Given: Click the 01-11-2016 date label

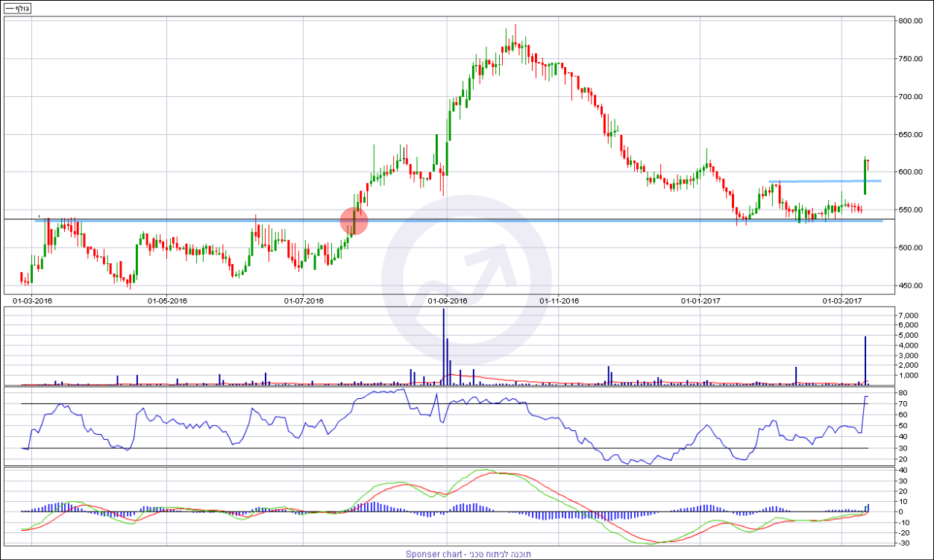Looking at the screenshot, I should [x=560, y=301].
